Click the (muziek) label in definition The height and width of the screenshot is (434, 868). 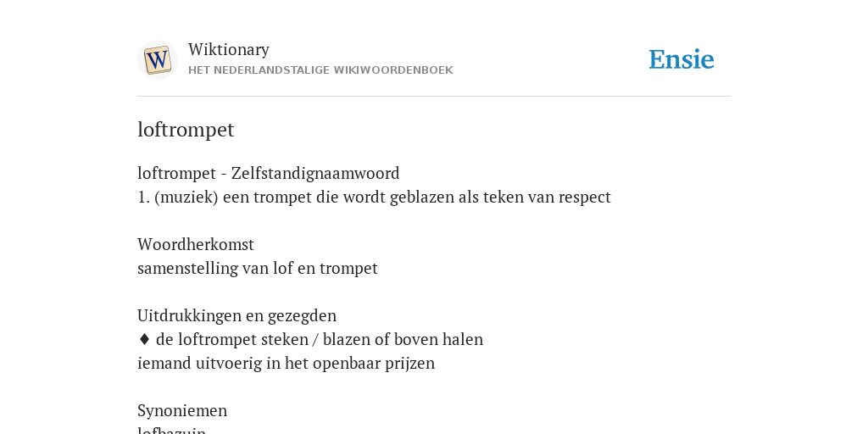coord(186,197)
